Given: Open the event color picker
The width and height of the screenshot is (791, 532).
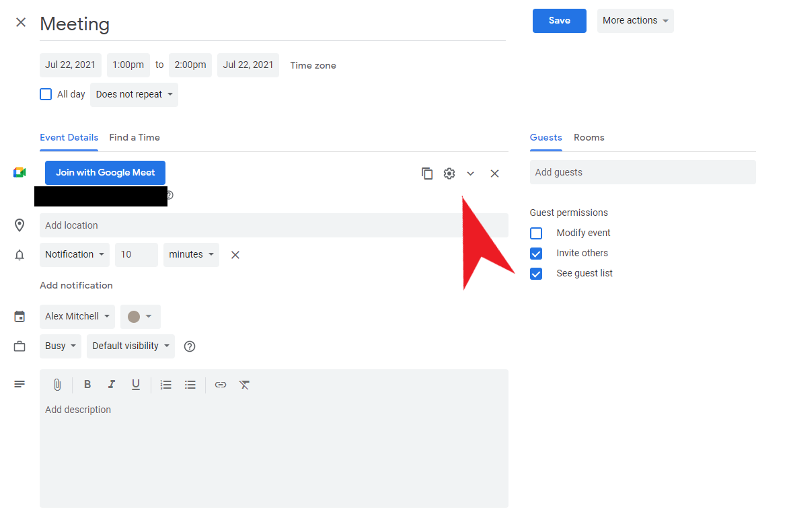Looking at the screenshot, I should coord(140,317).
